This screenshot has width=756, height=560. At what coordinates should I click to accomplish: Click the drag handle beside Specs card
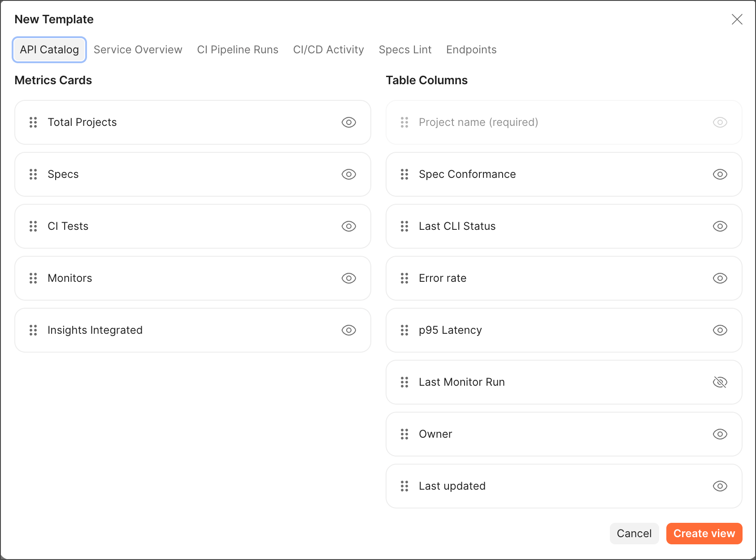(x=33, y=174)
